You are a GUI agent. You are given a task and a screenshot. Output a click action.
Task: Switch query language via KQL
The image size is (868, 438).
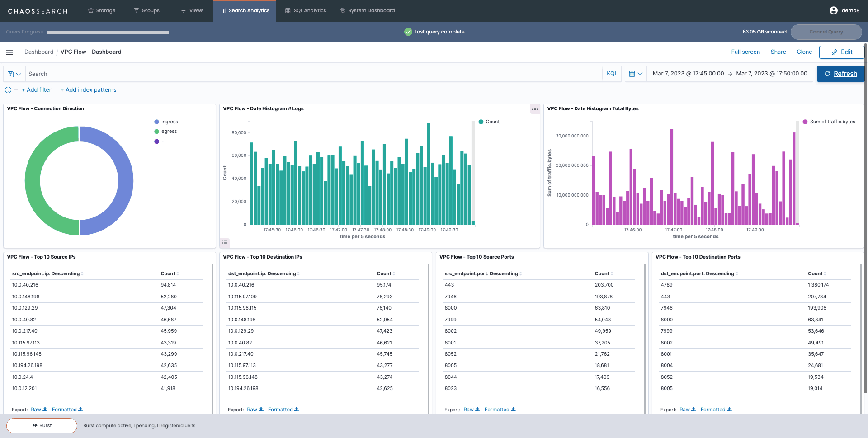tap(612, 74)
